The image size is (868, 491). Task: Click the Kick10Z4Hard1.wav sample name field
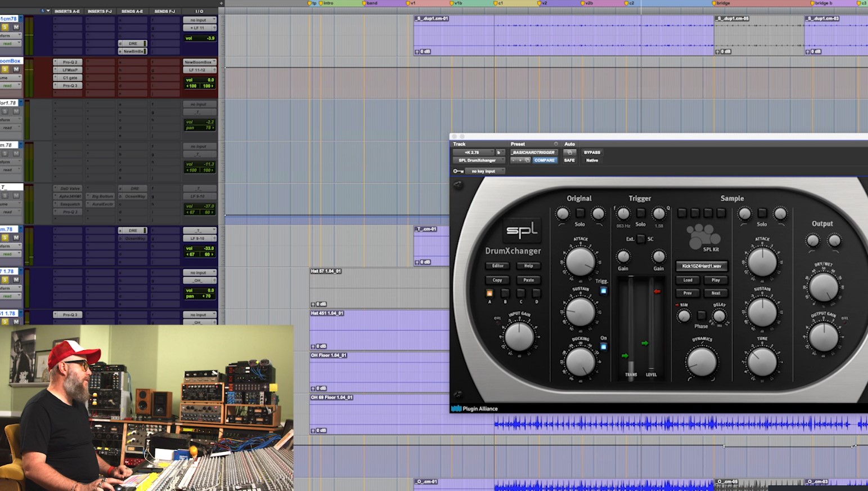point(701,266)
